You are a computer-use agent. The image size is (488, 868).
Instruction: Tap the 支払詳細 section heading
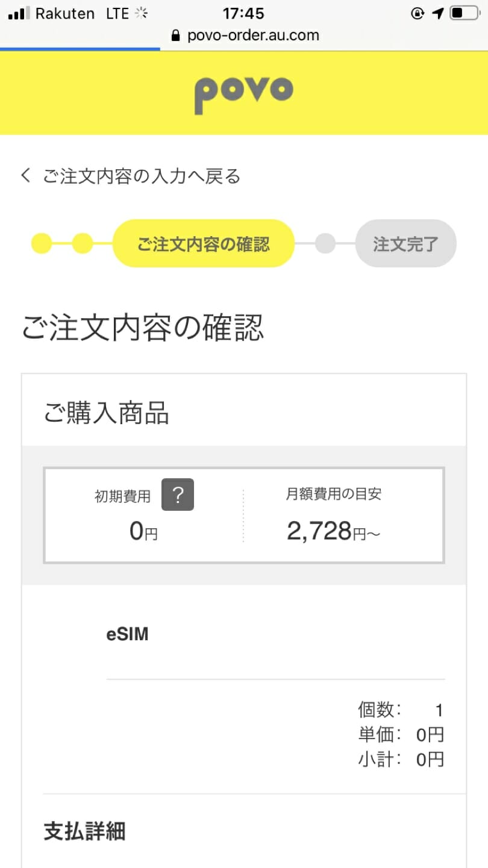84,831
